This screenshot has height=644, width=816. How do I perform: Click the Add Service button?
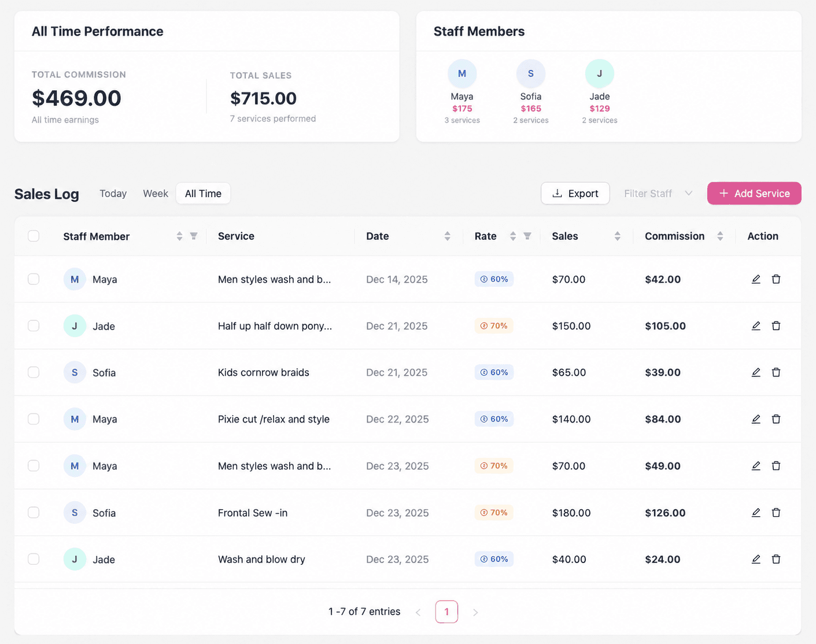point(754,194)
